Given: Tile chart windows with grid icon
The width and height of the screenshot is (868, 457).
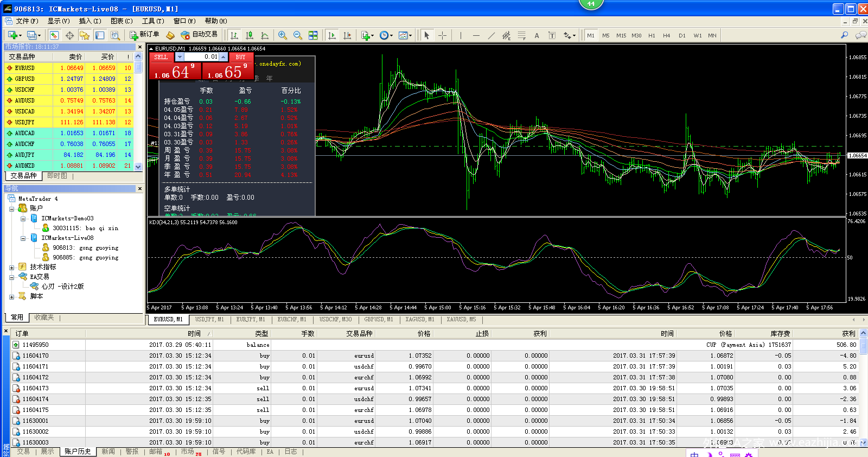Looking at the screenshot, I should tap(313, 35).
